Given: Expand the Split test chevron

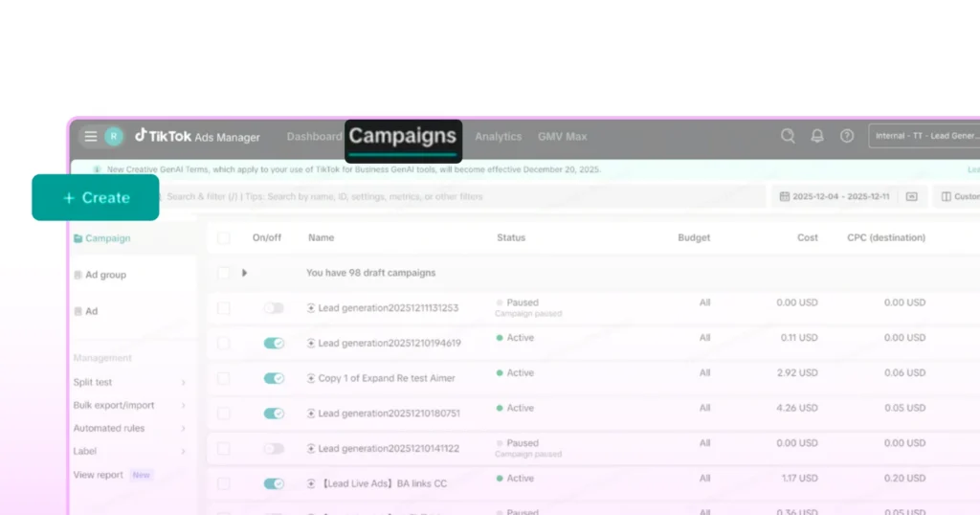Looking at the screenshot, I should click(183, 382).
